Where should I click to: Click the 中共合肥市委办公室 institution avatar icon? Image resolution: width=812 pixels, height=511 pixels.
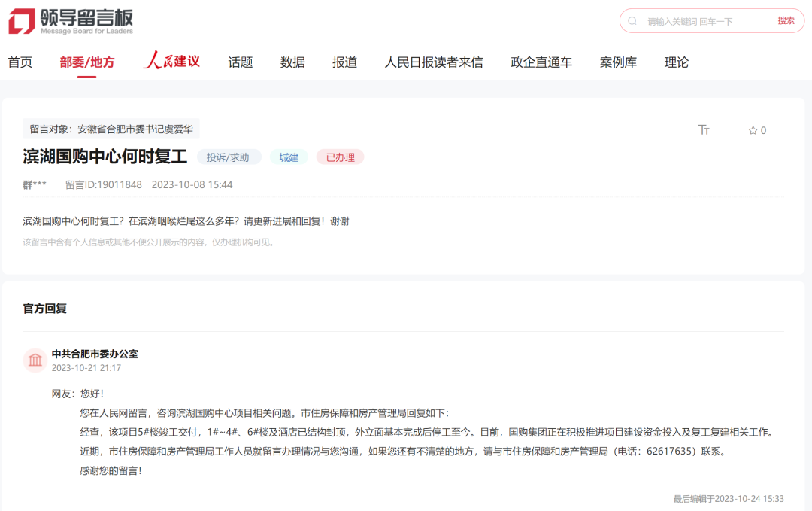35,360
